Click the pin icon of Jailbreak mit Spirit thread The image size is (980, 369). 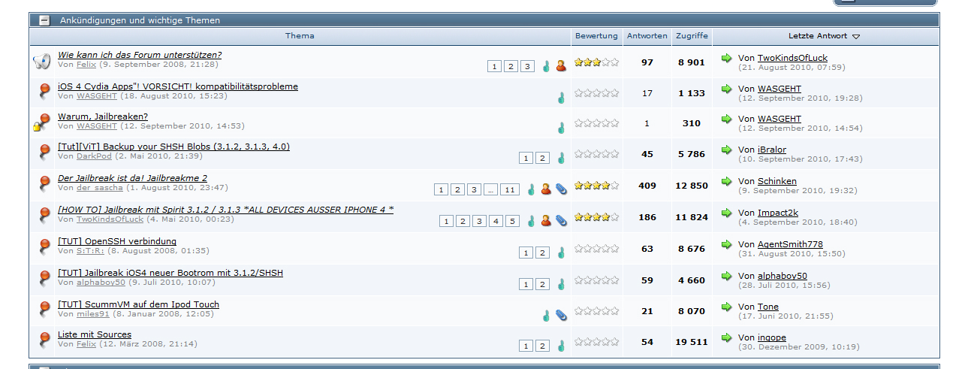pos(44,215)
